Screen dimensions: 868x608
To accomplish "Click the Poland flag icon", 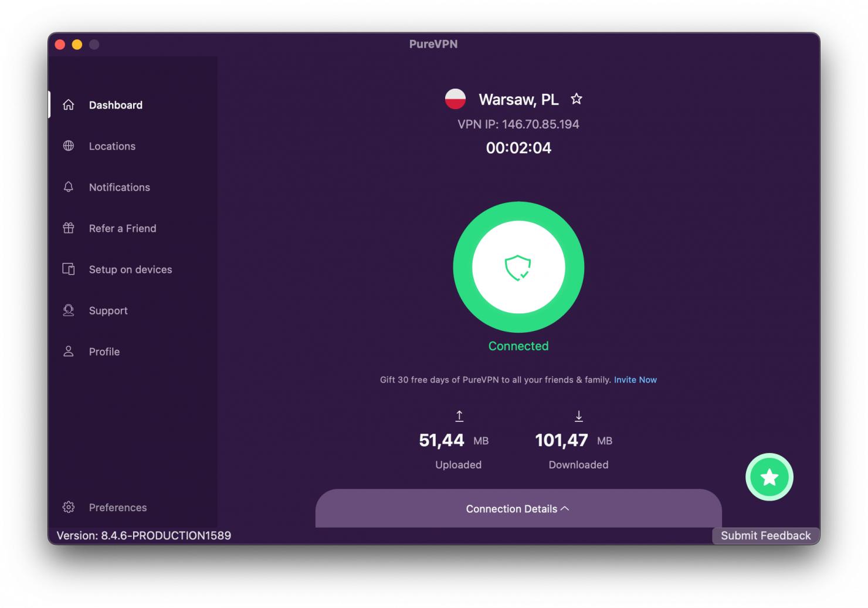I will point(455,99).
